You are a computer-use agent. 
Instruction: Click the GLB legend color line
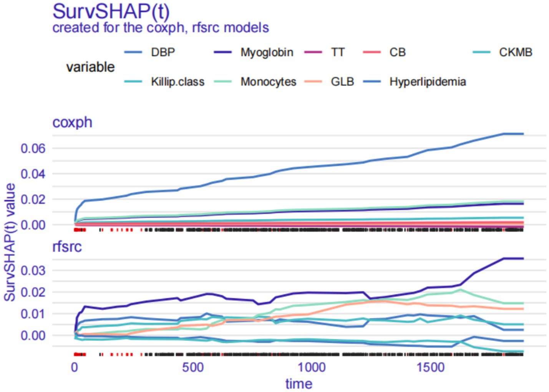[x=313, y=81]
